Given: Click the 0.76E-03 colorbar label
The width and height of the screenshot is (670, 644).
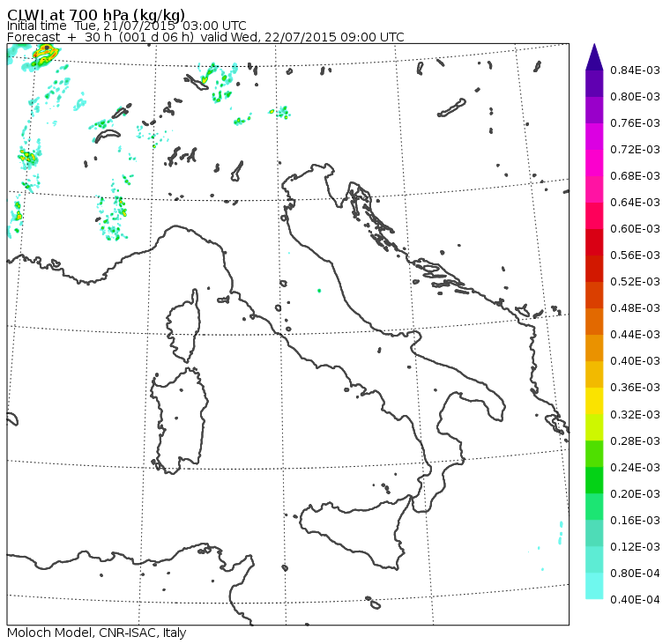Looking at the screenshot, I should [x=635, y=123].
